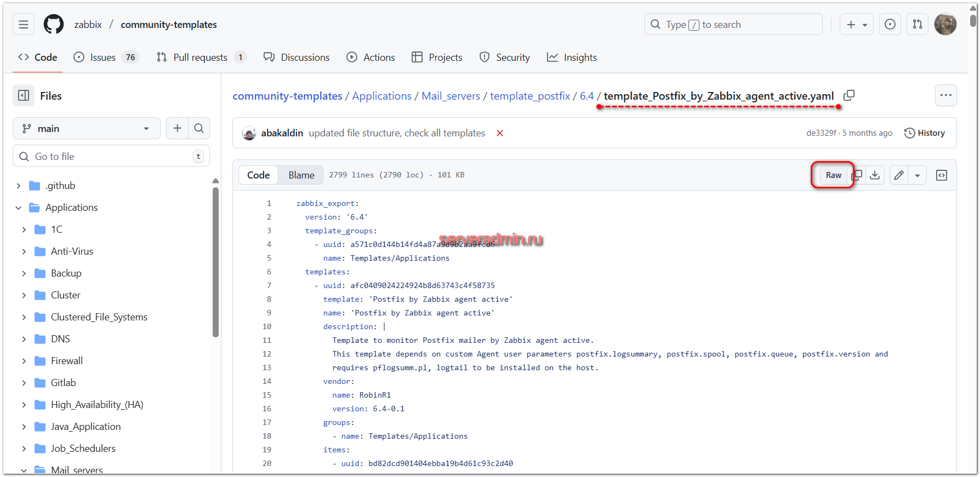Image resolution: width=980 pixels, height=477 pixels.
Task: Open commit de3329f link
Action: pos(821,133)
